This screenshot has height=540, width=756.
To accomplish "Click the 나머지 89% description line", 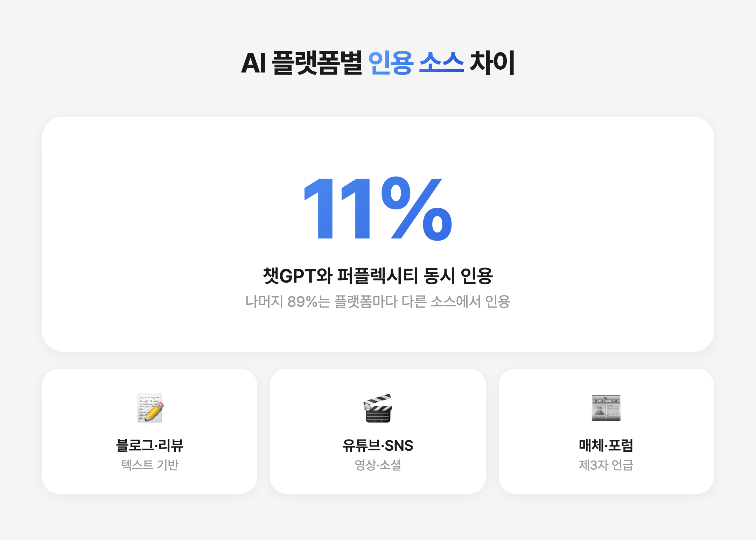I will pos(378,302).
